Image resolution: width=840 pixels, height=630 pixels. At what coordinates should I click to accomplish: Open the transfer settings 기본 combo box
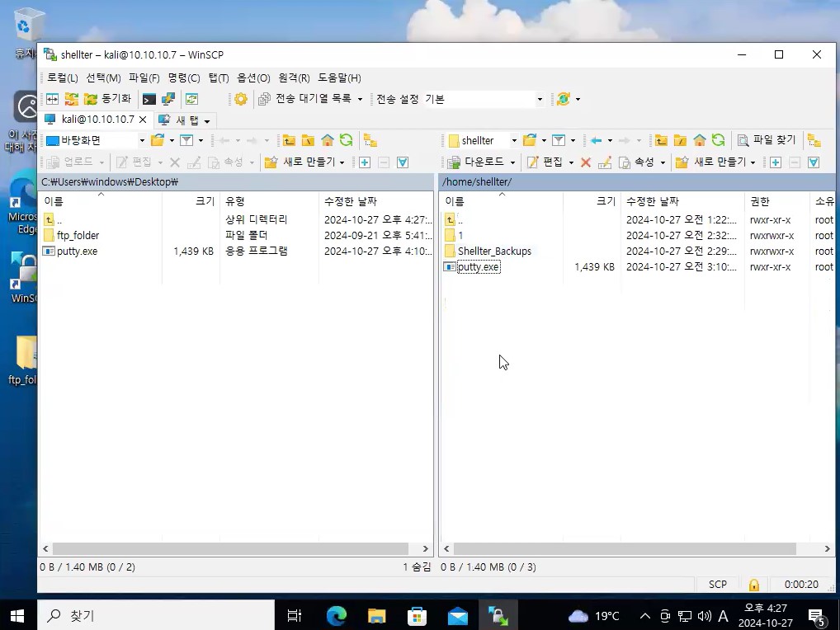[x=484, y=99]
